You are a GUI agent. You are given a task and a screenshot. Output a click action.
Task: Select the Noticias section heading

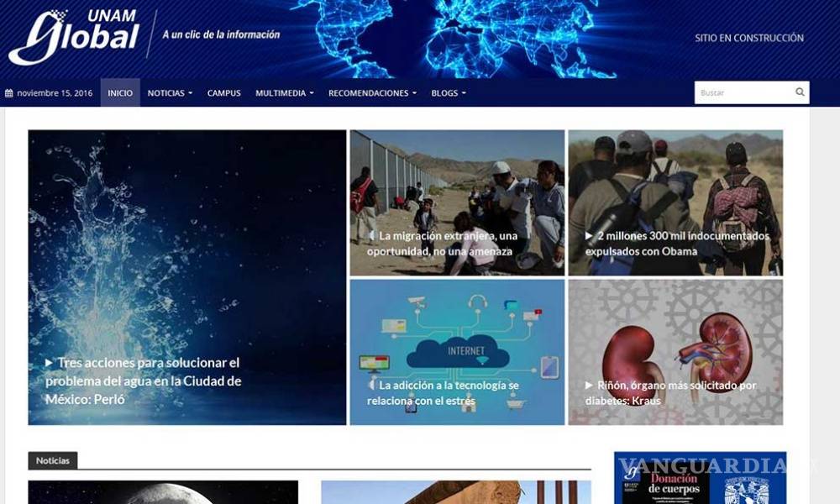click(x=52, y=460)
